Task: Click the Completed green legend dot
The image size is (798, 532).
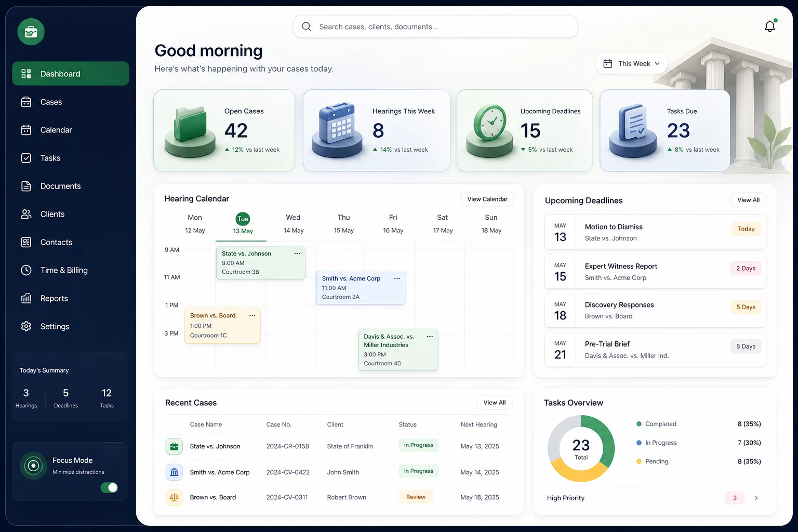Action: [x=639, y=424]
